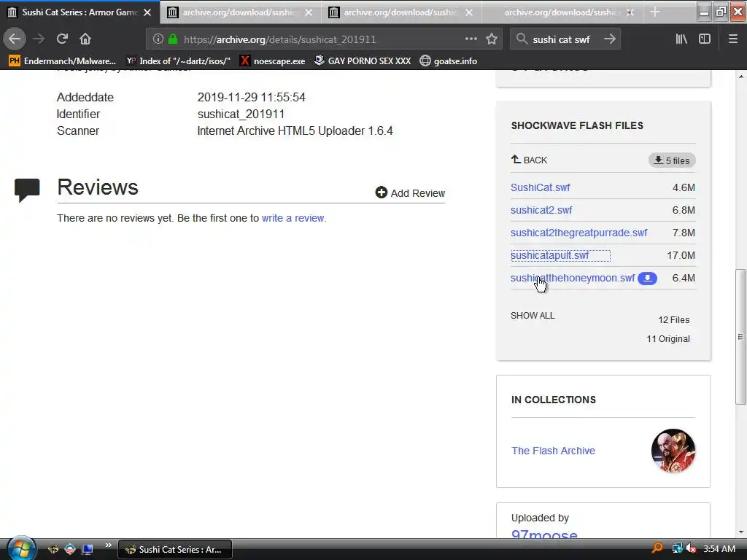Open the noescape.exe bookmark
Image resolution: width=747 pixels, height=560 pixels.
click(273, 61)
